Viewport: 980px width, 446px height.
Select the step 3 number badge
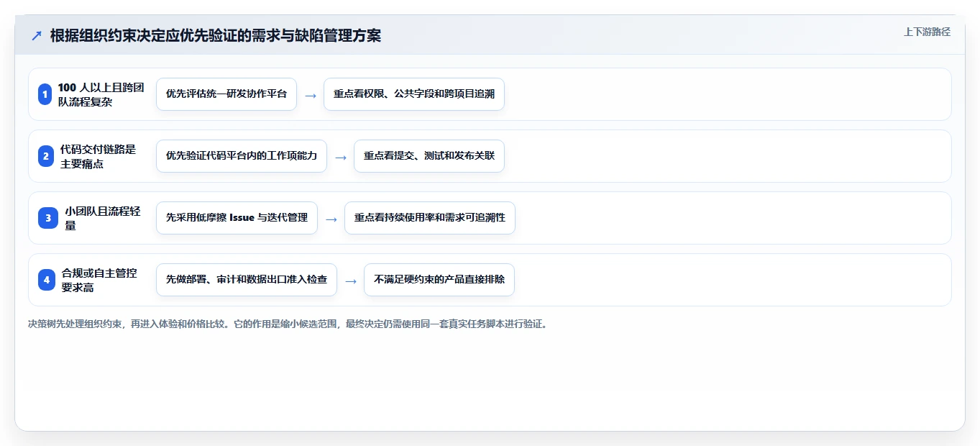(48, 218)
